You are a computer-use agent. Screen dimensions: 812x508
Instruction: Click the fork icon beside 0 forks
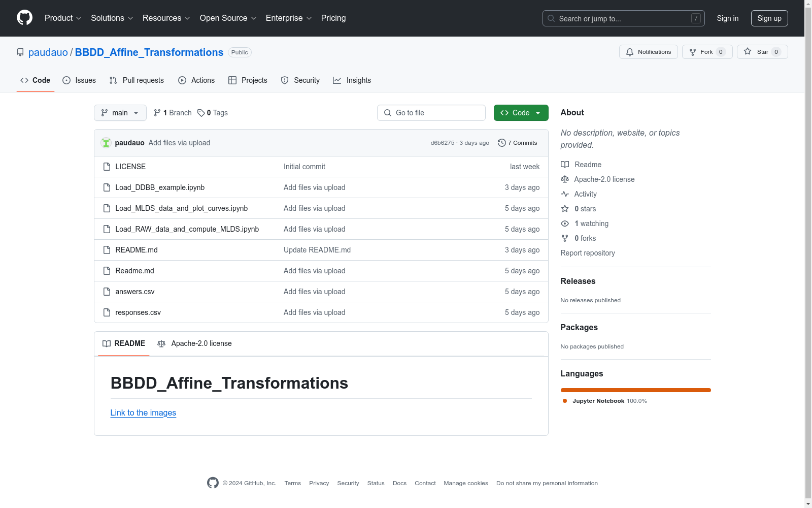click(x=565, y=238)
